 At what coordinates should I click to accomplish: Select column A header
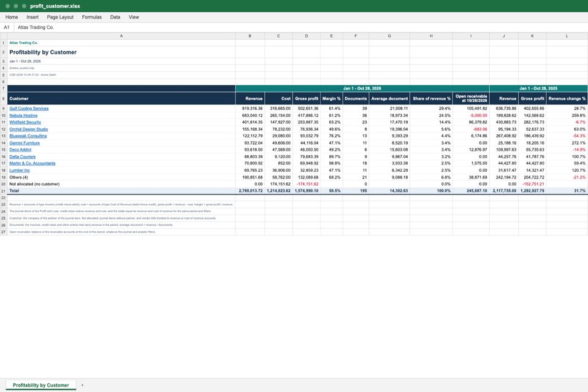(x=121, y=36)
